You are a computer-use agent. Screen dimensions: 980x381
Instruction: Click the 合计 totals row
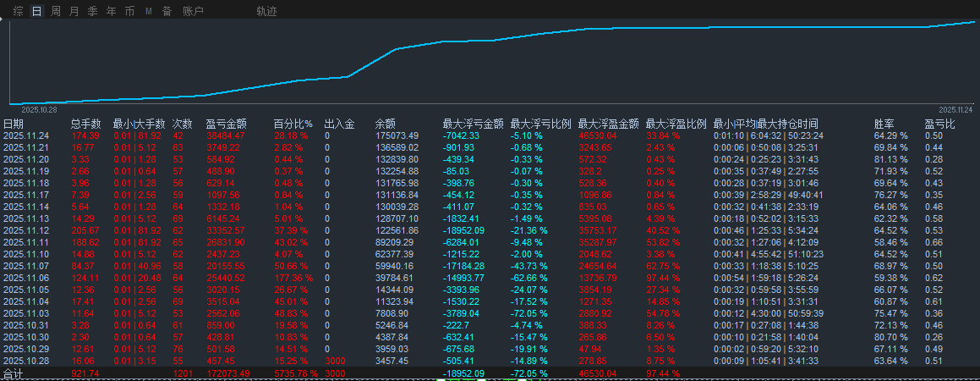click(x=490, y=374)
